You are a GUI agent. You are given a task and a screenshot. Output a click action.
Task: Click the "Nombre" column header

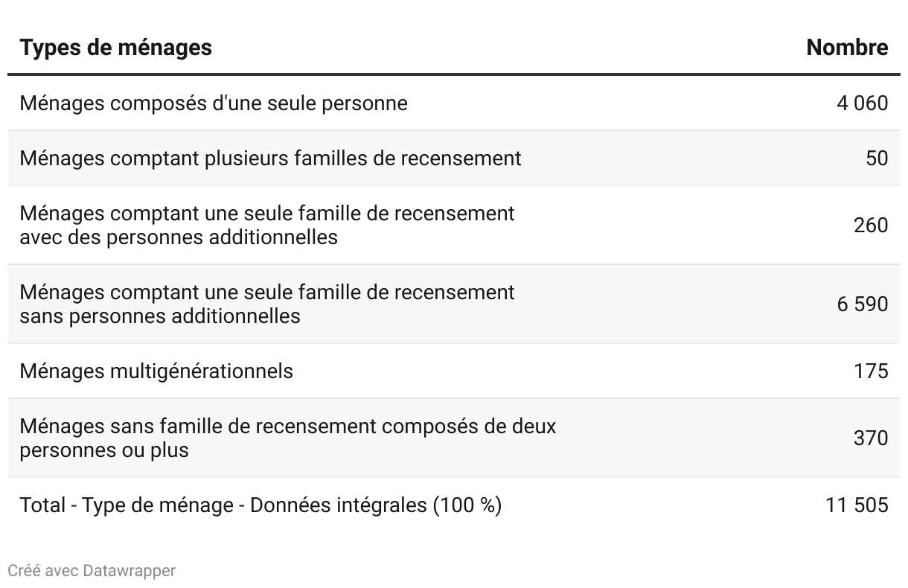point(847,48)
